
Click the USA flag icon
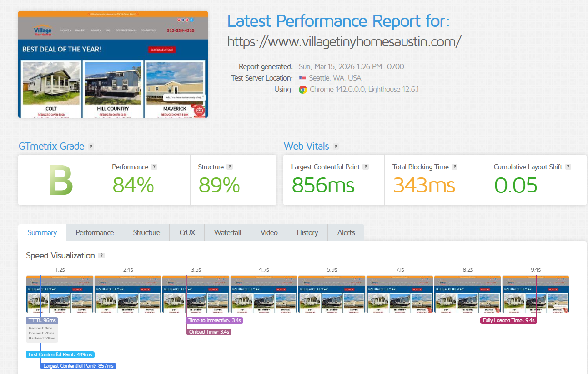point(302,78)
